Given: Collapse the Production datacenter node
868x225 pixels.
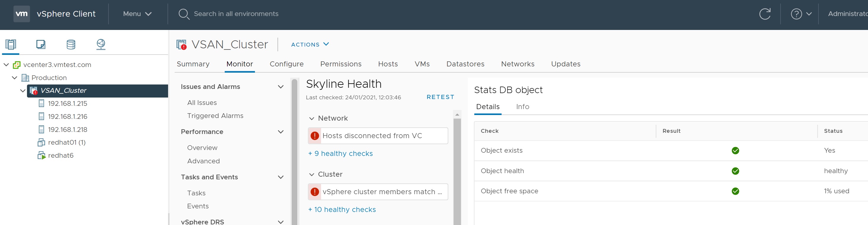Looking at the screenshot, I should 15,77.
